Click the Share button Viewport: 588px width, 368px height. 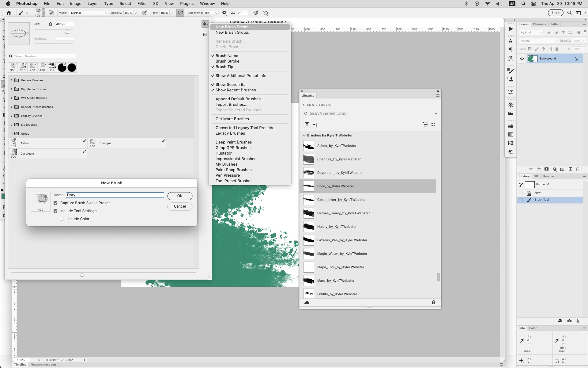pyautogui.click(x=556, y=13)
